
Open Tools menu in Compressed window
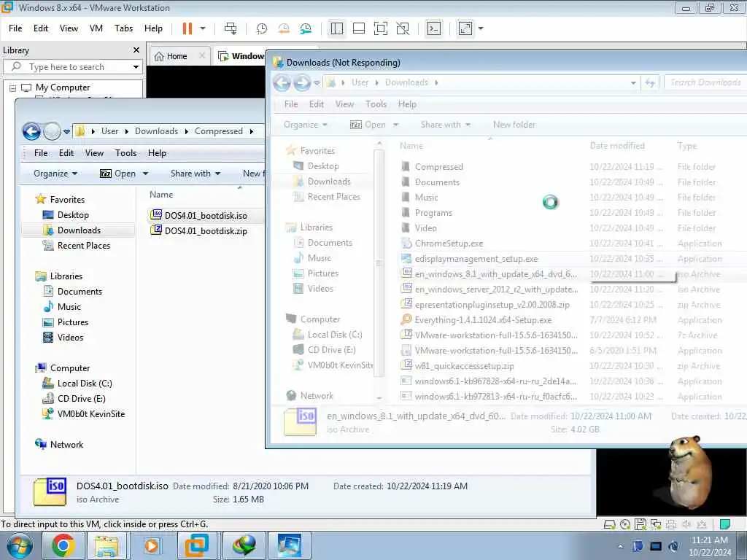[x=125, y=153]
